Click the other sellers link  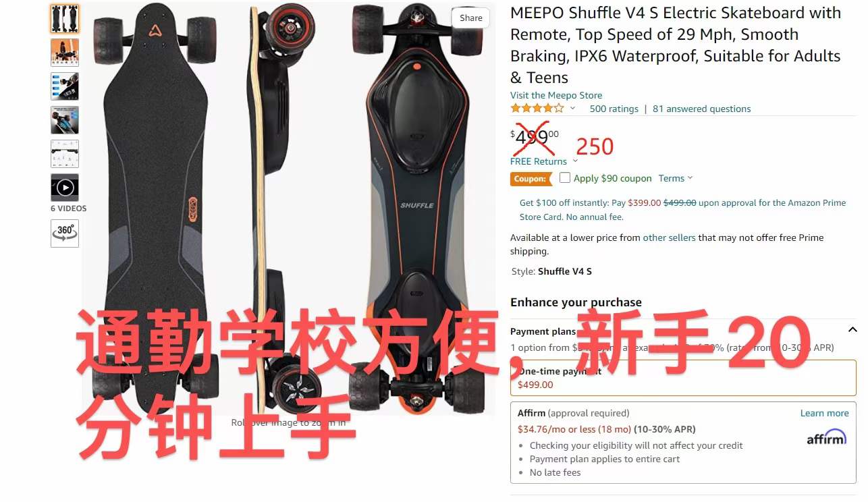(x=670, y=238)
